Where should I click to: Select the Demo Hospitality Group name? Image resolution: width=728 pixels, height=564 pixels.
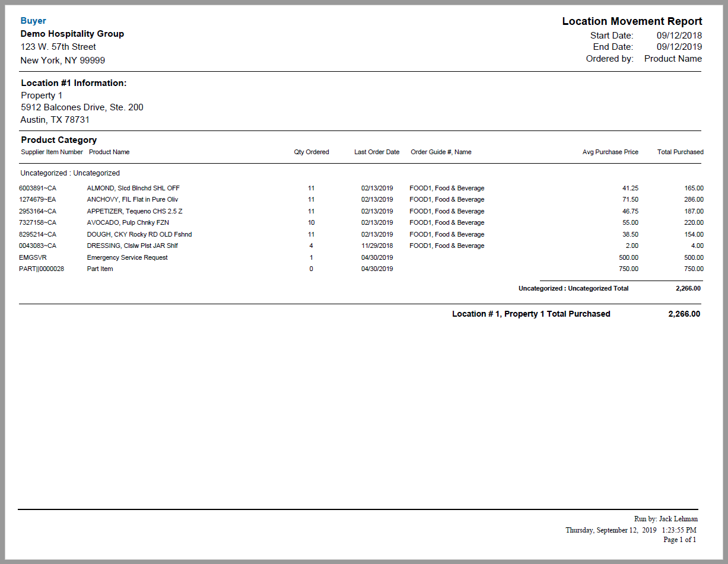[x=72, y=34]
